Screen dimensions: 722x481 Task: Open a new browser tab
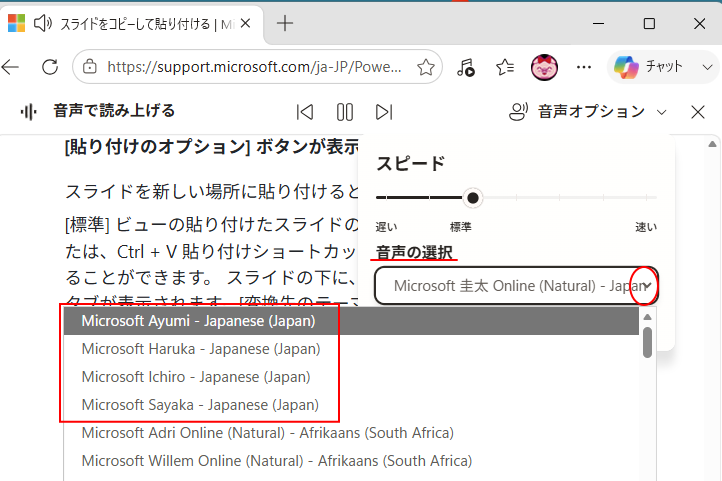pyautogui.click(x=285, y=23)
